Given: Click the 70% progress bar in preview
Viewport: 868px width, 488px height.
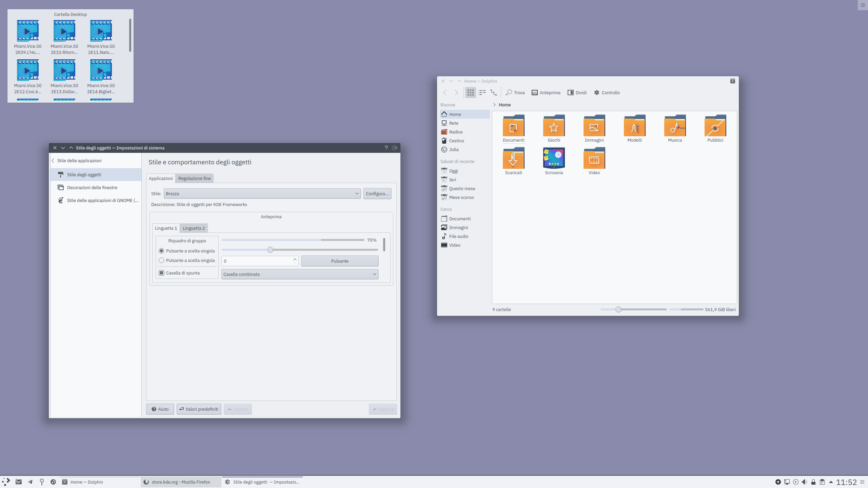Looking at the screenshot, I should pos(293,240).
